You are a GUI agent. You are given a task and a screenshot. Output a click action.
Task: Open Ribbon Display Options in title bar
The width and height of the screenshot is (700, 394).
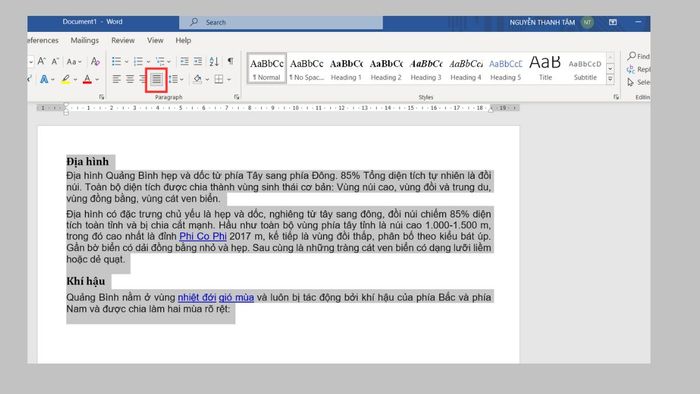point(613,22)
